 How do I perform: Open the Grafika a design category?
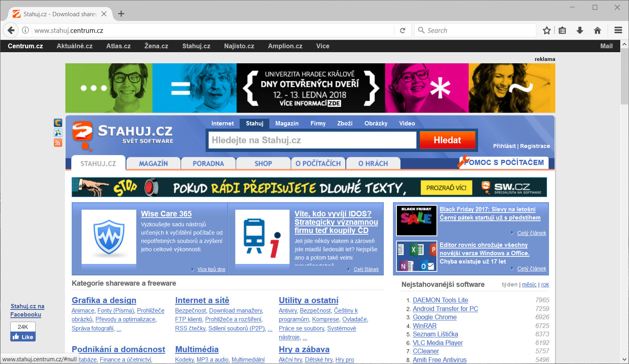pyautogui.click(x=104, y=300)
